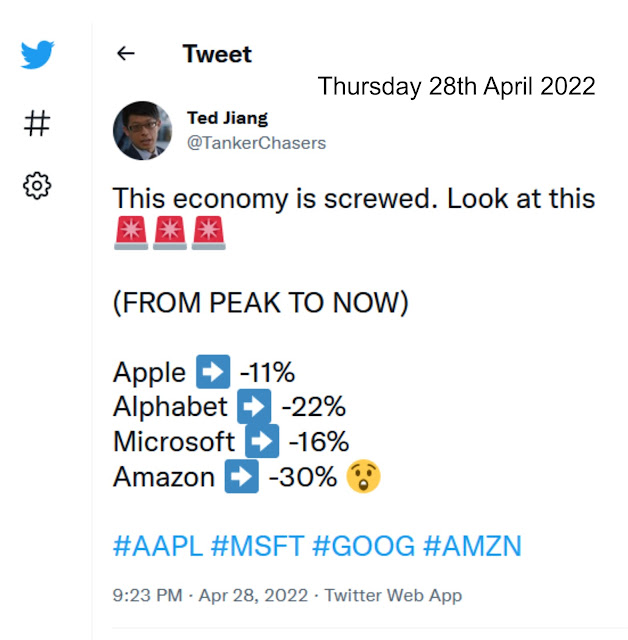Select the #AMZN hashtag
This screenshot has width=628, height=640.
pyautogui.click(x=472, y=546)
